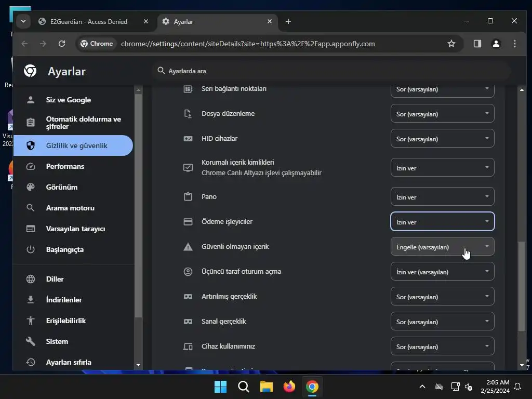Viewport: 532px width, 399px height.
Task: Click the Chrome site info chip
Action: tap(97, 44)
